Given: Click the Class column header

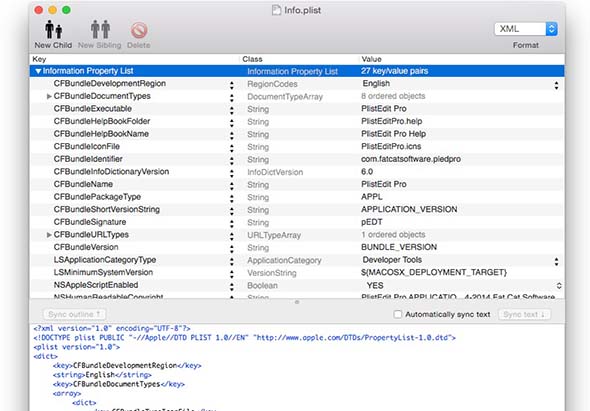Looking at the screenshot, I should [252, 59].
